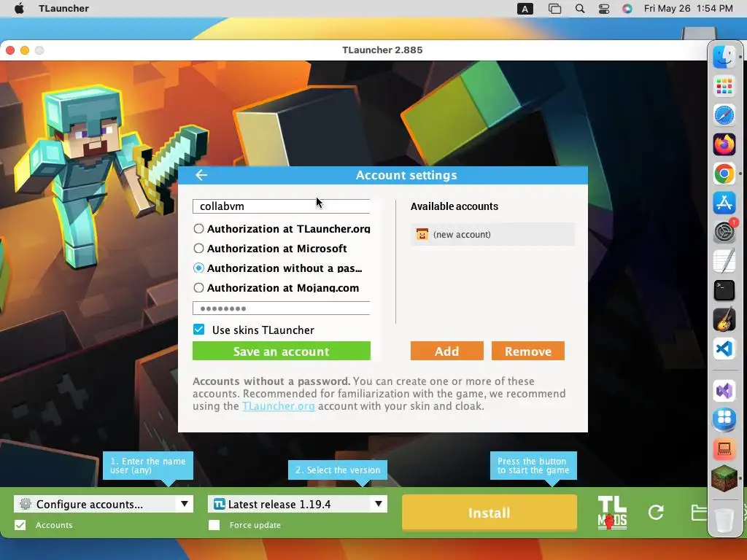Open Visual Studio purple icon in dock

tap(724, 392)
